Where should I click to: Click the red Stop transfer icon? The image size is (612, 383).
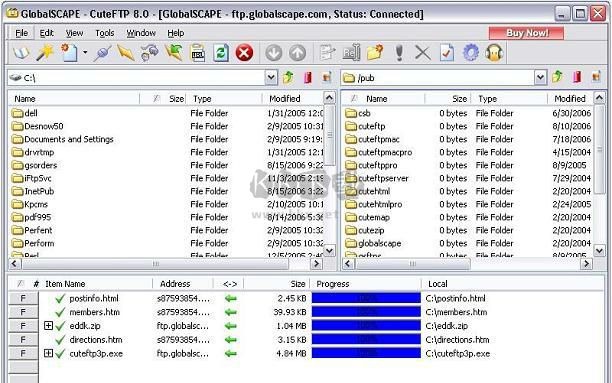(x=244, y=53)
